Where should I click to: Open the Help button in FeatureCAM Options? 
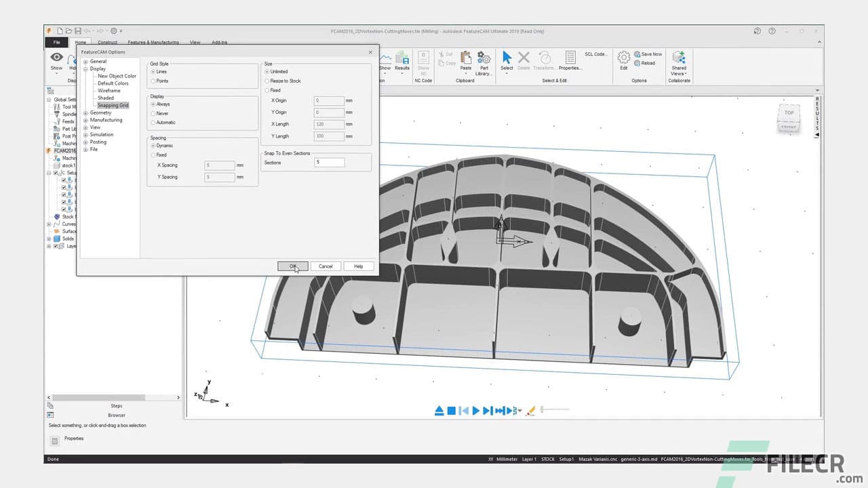click(x=358, y=266)
